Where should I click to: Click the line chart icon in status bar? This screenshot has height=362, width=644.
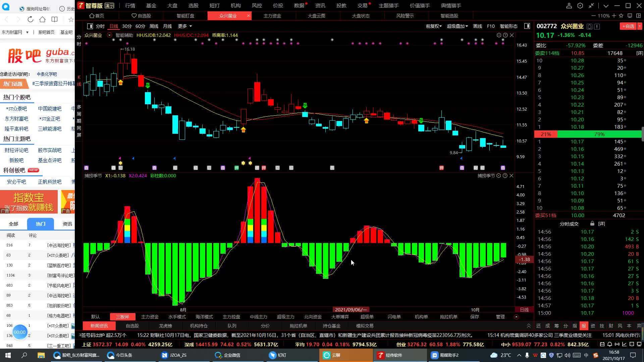pos(625,344)
